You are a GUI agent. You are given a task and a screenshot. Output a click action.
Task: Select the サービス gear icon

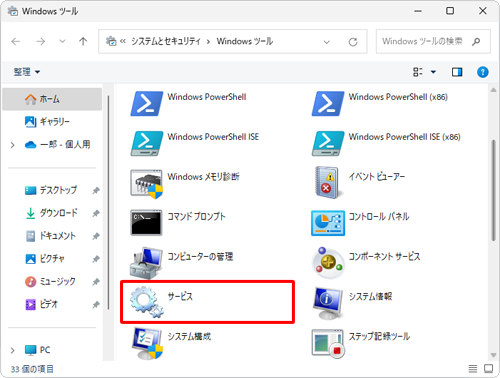pyautogui.click(x=147, y=302)
